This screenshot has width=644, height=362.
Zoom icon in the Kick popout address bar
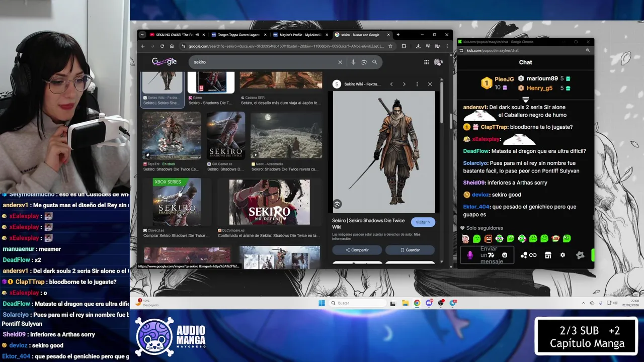pyautogui.click(x=588, y=50)
